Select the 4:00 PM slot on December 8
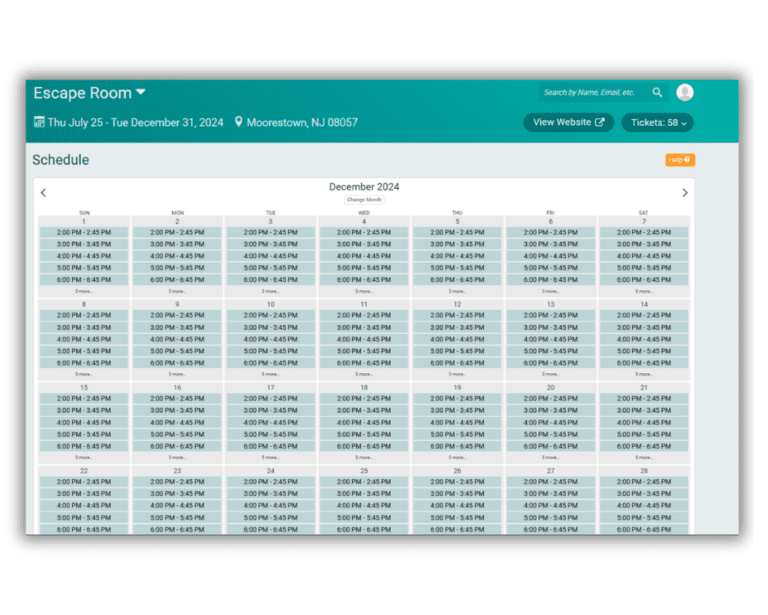Viewport: 768px width, 615px height. coord(84,339)
